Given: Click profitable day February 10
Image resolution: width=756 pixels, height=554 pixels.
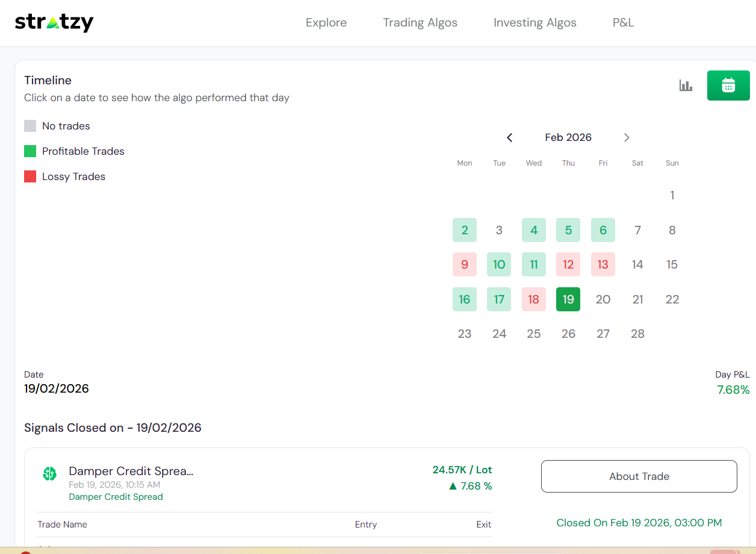Looking at the screenshot, I should tap(499, 264).
